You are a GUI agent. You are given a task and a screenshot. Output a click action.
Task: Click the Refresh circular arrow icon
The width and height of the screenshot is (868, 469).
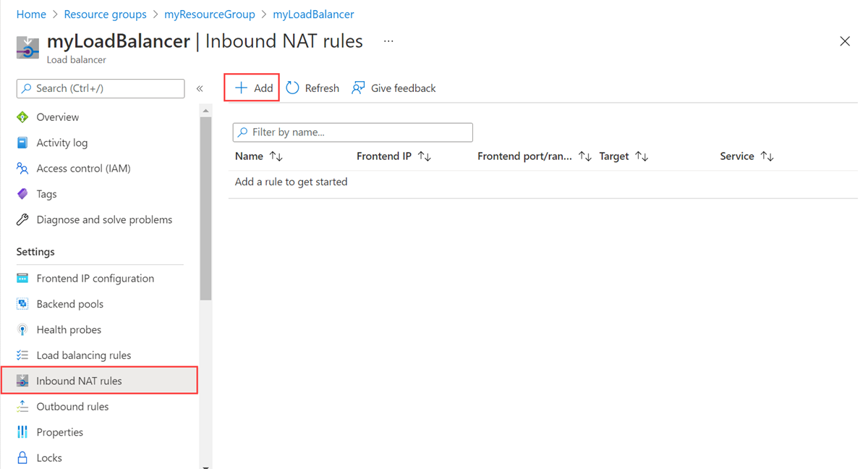[292, 88]
